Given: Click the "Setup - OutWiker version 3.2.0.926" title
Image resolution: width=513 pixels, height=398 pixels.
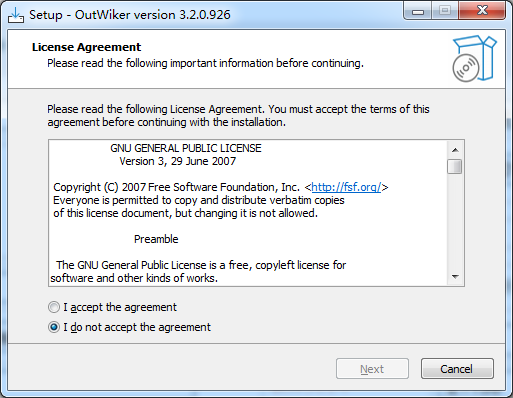Looking at the screenshot, I should pyautogui.click(x=130, y=15).
